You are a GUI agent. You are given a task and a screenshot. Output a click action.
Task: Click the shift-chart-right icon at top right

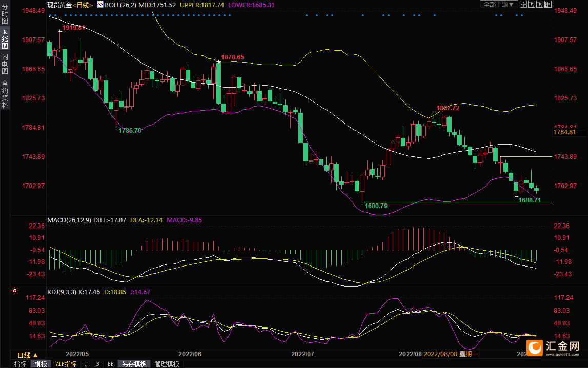(x=548, y=4)
